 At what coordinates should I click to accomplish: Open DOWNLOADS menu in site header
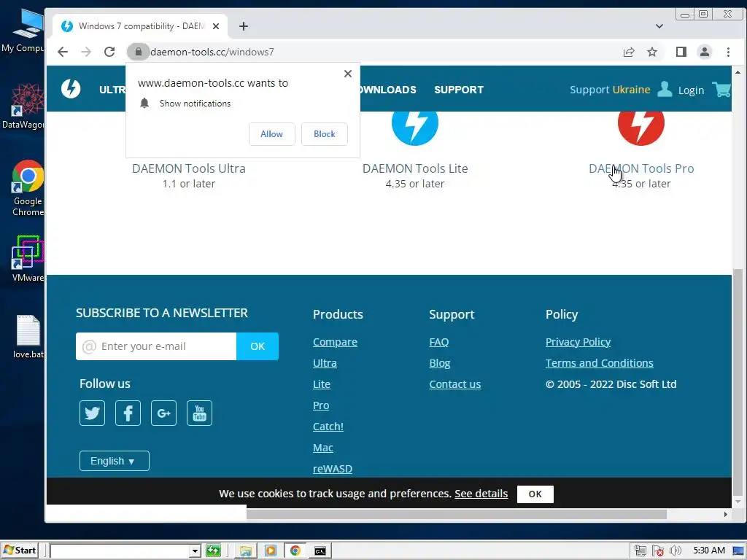coord(388,90)
